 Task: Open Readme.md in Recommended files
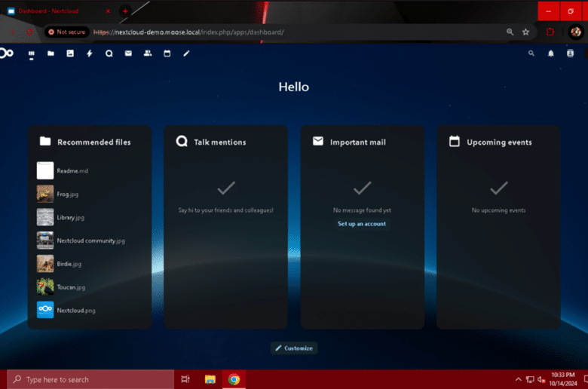[90, 170]
